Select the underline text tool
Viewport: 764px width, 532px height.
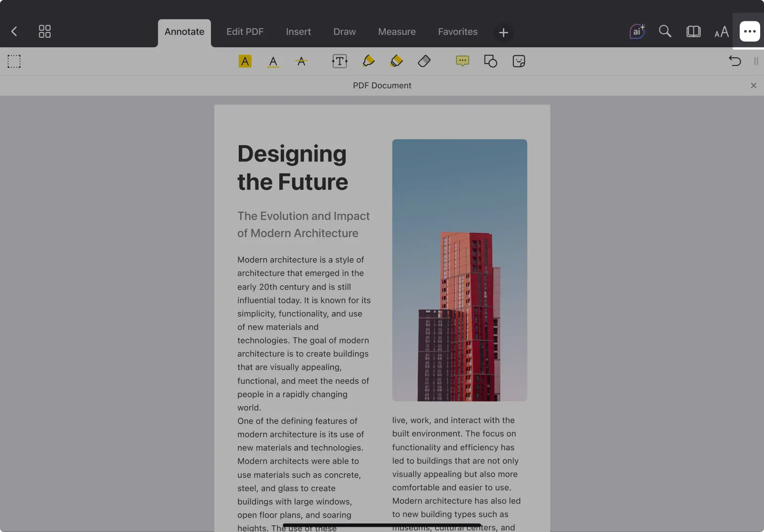coord(273,61)
